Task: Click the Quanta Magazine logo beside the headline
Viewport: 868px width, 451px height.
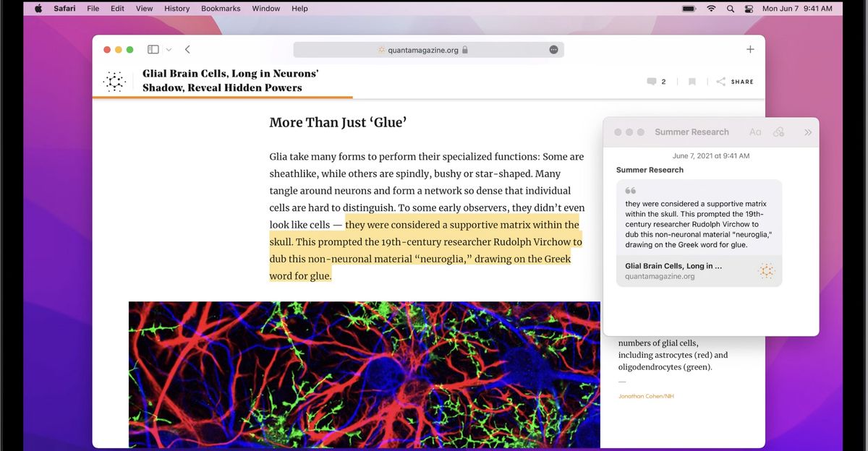Action: [x=114, y=81]
